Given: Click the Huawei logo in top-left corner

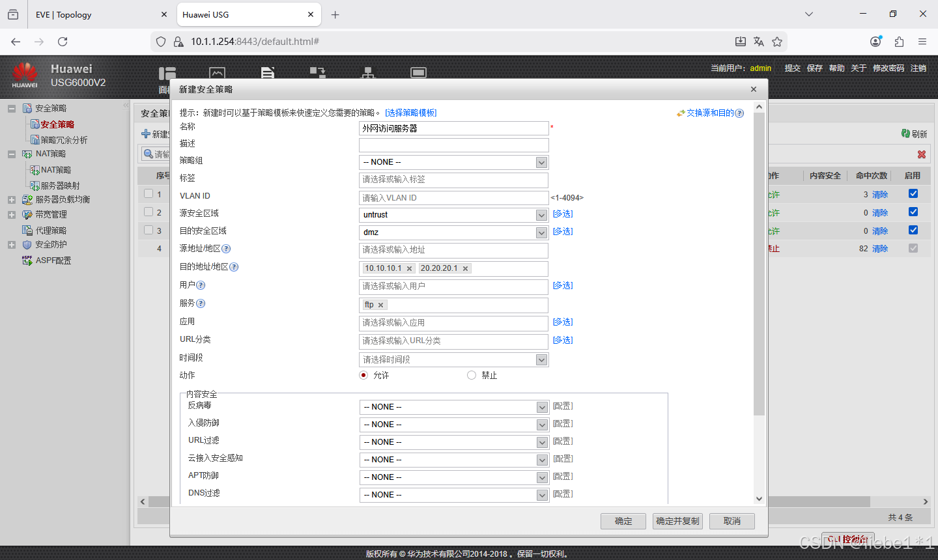Looking at the screenshot, I should pos(25,75).
